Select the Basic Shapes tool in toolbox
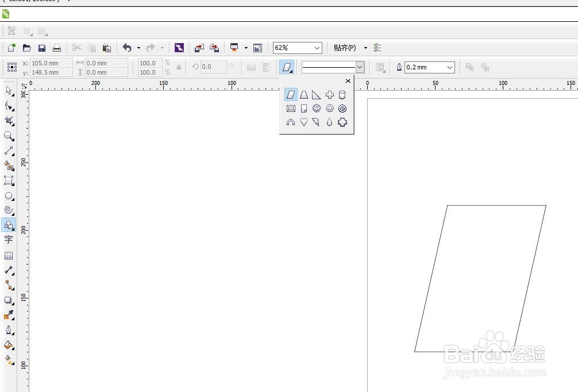578x392 pixels. 9,225
